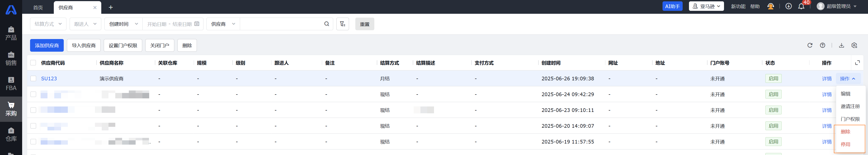Open the advanced filter icon
Viewport: 868px width, 155px height.
(342, 24)
